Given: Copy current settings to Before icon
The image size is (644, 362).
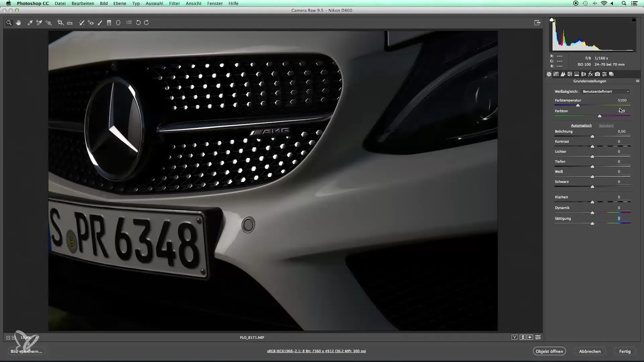Looking at the screenshot, I should pyautogui.click(x=530, y=338).
